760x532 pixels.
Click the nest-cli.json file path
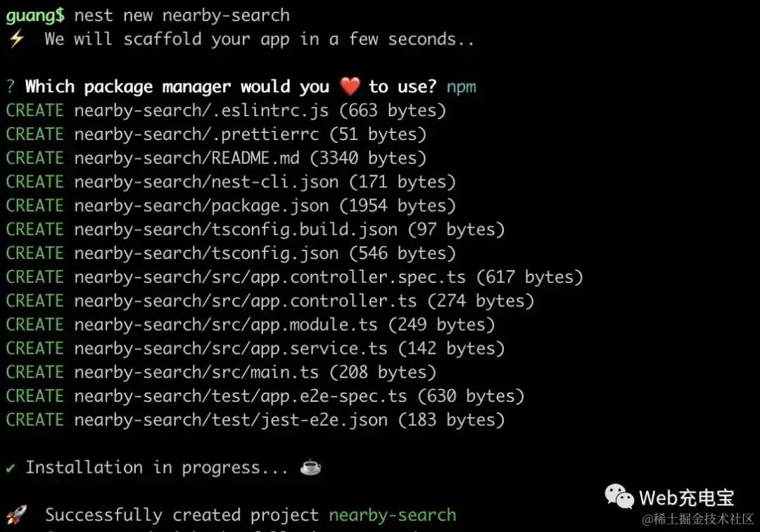click(206, 182)
